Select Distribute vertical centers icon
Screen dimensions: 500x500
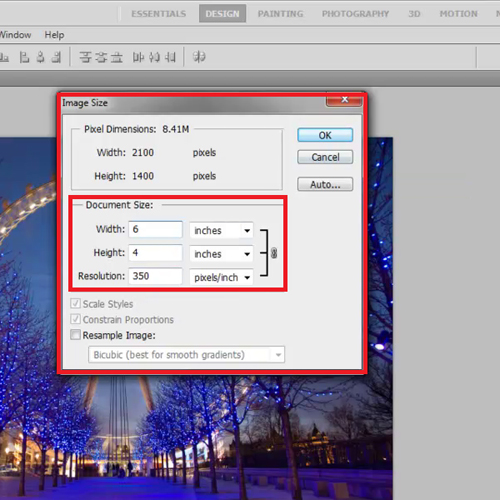point(101,57)
